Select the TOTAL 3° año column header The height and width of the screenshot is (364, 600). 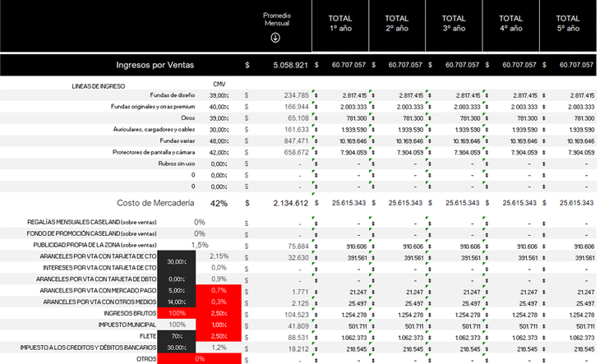click(x=454, y=23)
